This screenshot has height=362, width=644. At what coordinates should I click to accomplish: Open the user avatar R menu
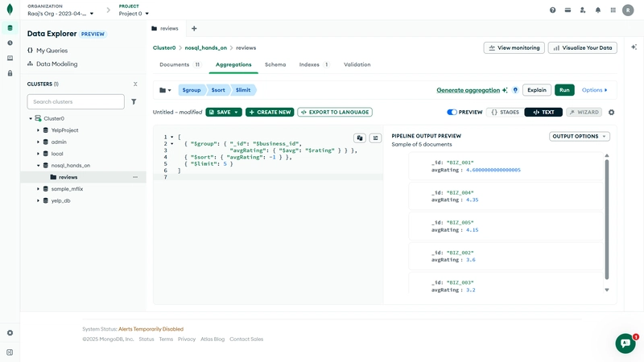pos(628,10)
